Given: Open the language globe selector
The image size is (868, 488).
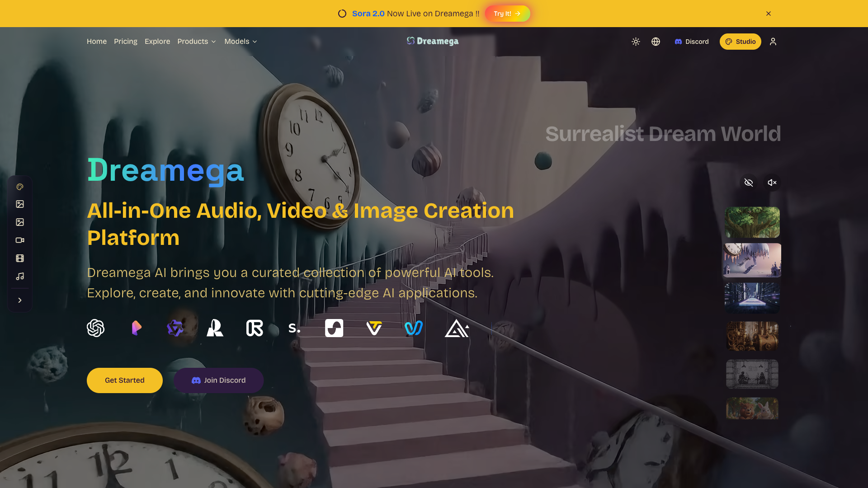Looking at the screenshot, I should click(656, 42).
